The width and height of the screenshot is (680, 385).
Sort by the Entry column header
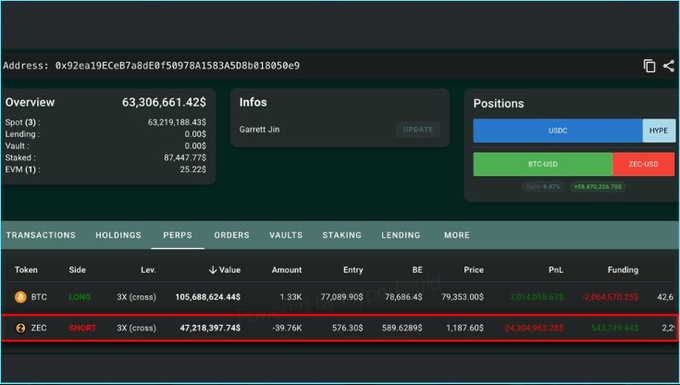pos(353,270)
